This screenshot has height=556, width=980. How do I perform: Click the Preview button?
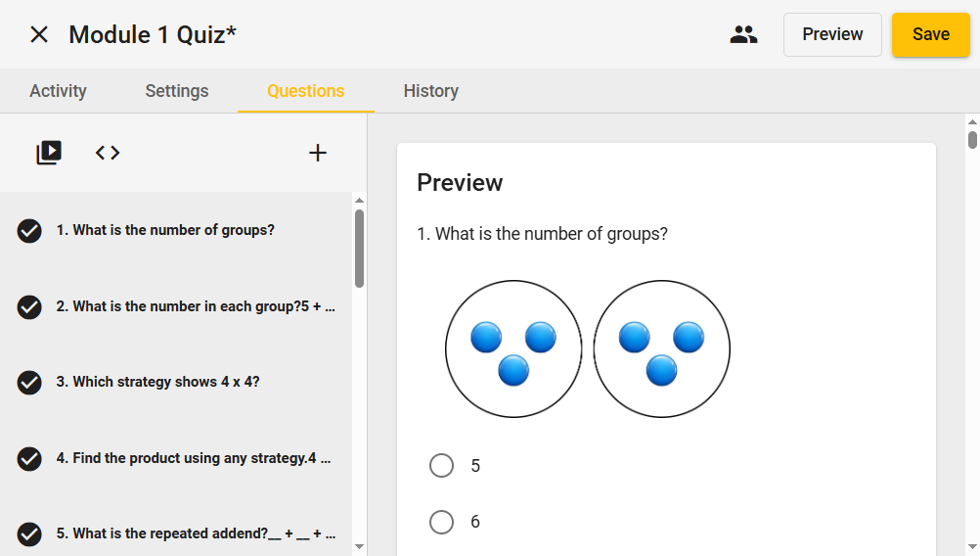832,35
